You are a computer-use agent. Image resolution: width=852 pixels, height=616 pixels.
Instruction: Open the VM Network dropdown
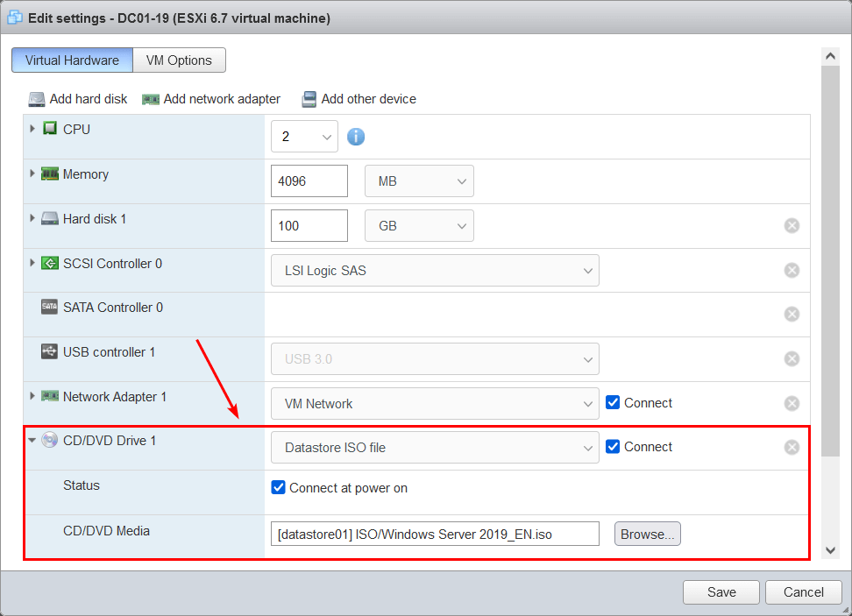(435, 403)
